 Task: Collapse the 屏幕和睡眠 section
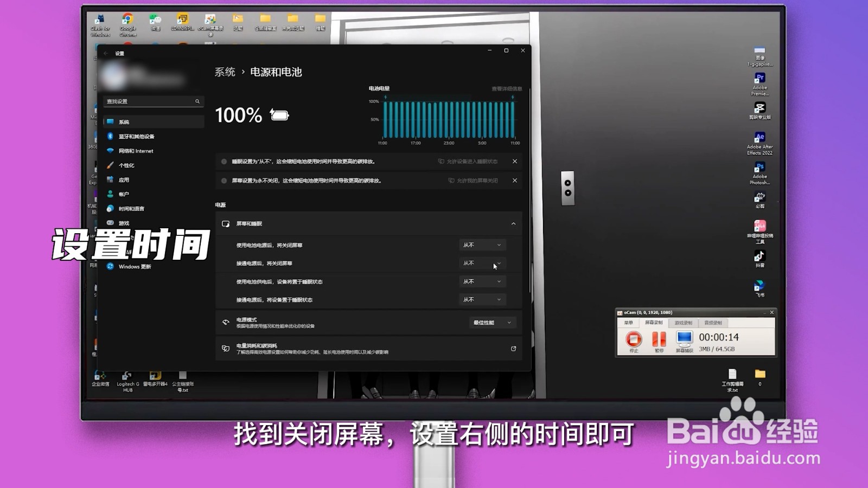(x=512, y=223)
